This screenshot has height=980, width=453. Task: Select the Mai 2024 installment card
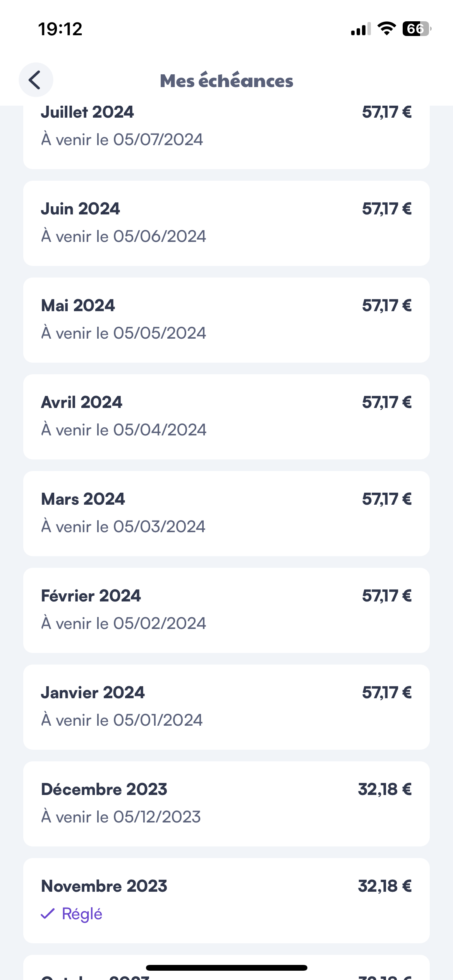coord(226,320)
